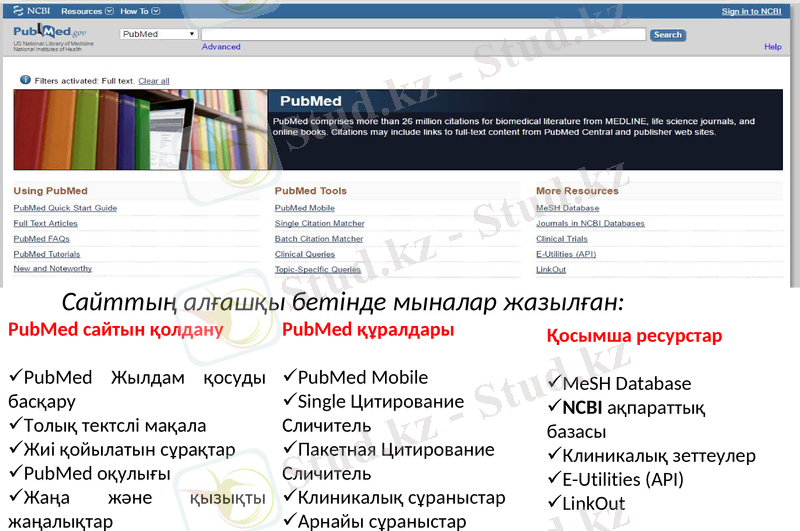Open the Advanced search link
The width and height of the screenshot is (800, 531).
pyautogui.click(x=221, y=47)
